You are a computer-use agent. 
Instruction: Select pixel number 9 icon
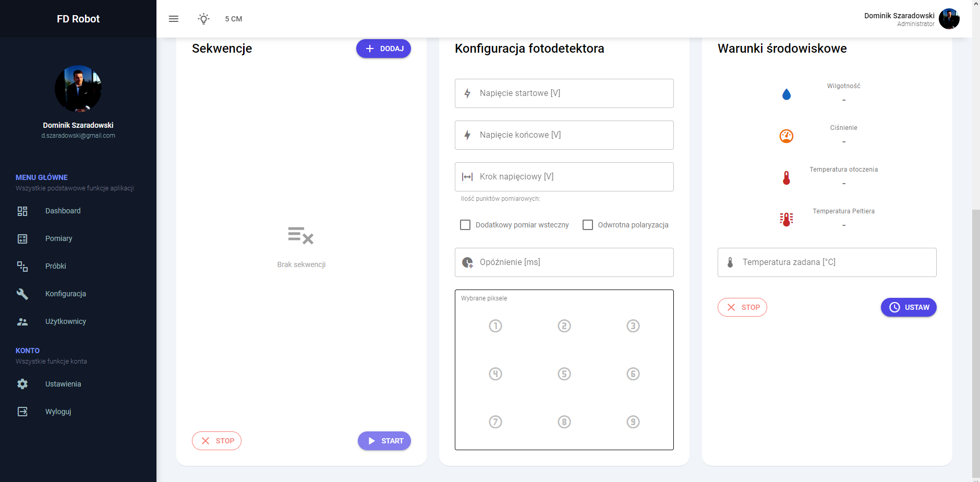coord(633,422)
